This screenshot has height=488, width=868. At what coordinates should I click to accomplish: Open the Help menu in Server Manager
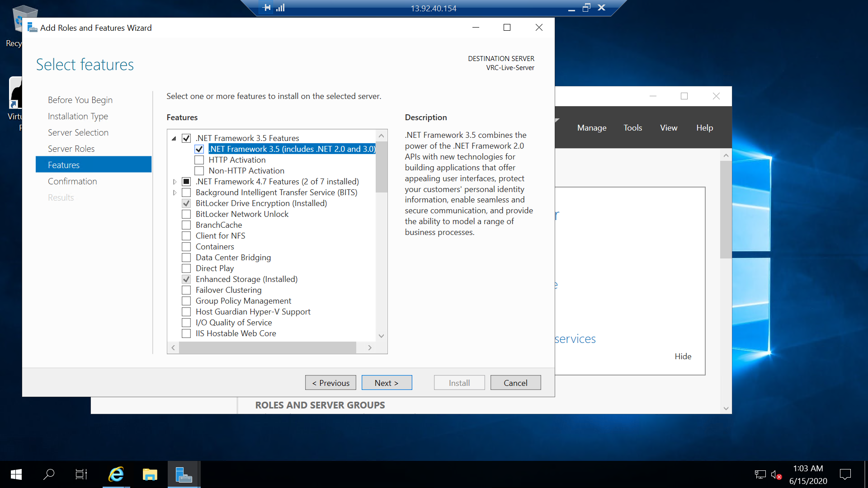[x=704, y=128]
